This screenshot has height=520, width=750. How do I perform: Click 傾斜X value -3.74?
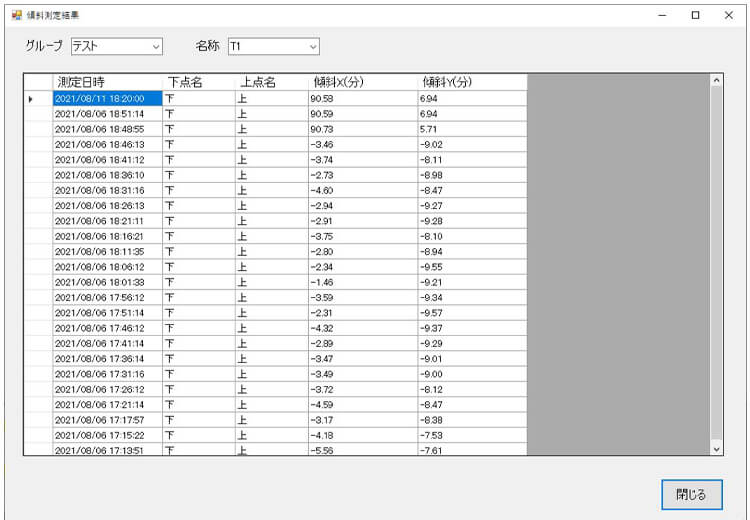(x=363, y=160)
